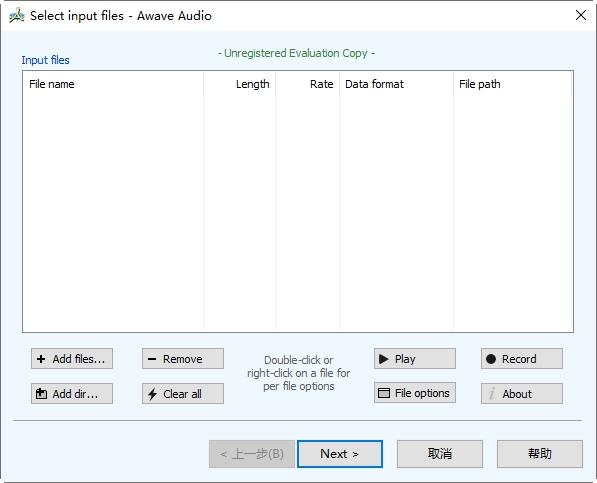Click the plus icon on Add files
597x483 pixels.
41,359
